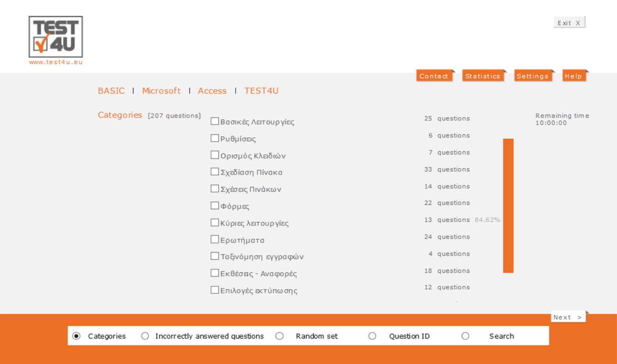Click the 84.62% score value

(487, 220)
